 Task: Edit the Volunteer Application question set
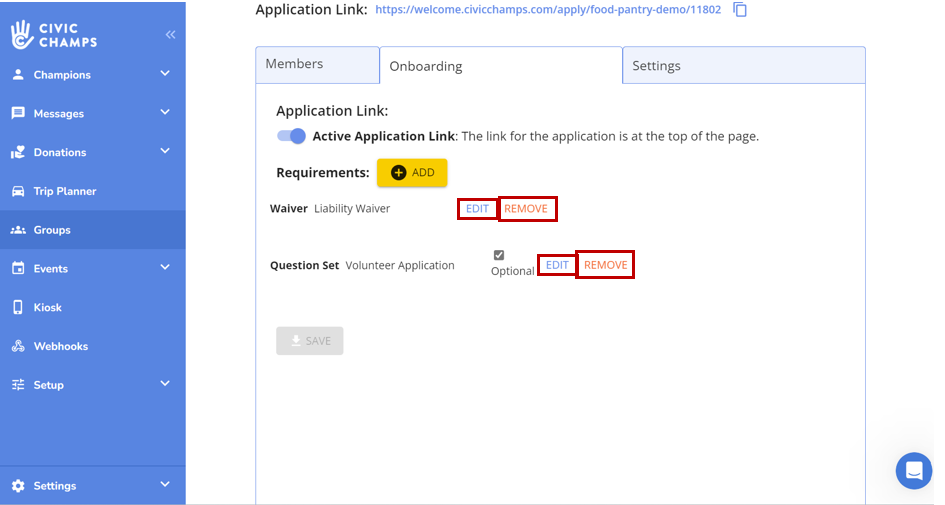[556, 265]
